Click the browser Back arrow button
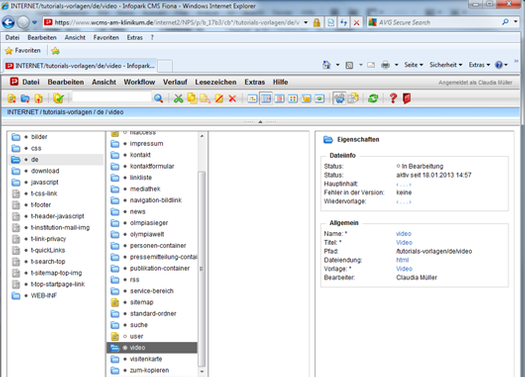This screenshot has width=525, height=377. (x=8, y=22)
